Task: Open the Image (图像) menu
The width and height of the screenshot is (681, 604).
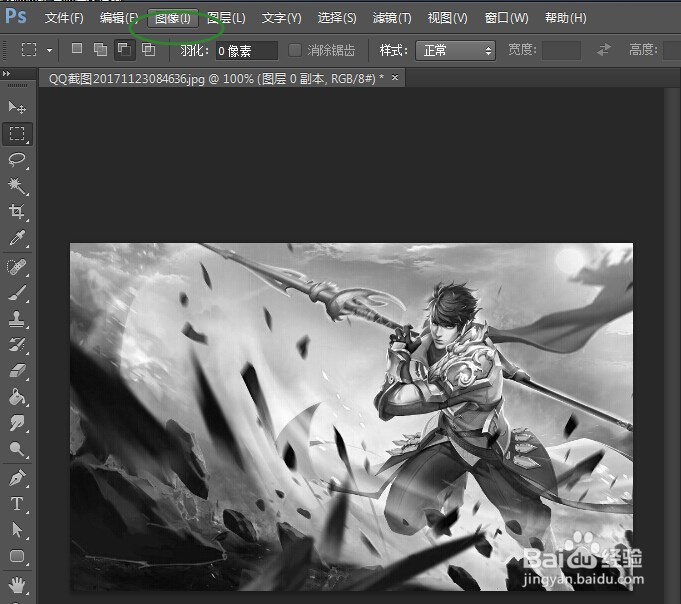Action: [173, 18]
